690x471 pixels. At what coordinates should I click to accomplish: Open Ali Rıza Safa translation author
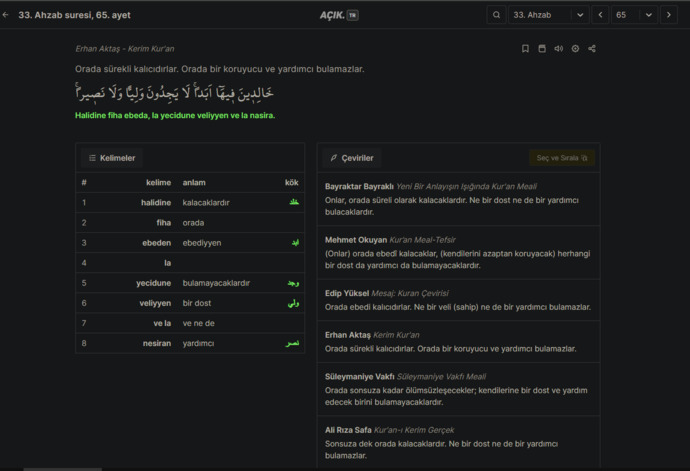point(348,430)
